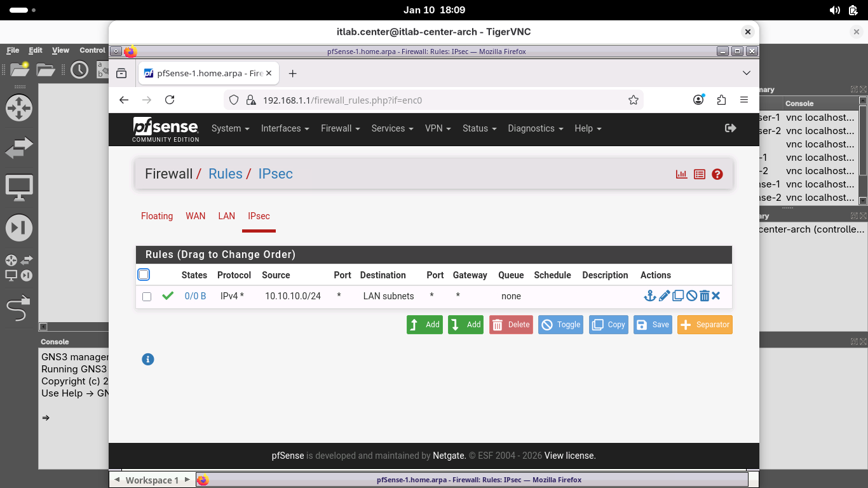Open the bar chart status icon in header
Viewport: 868px width, 488px height.
pyautogui.click(x=682, y=174)
